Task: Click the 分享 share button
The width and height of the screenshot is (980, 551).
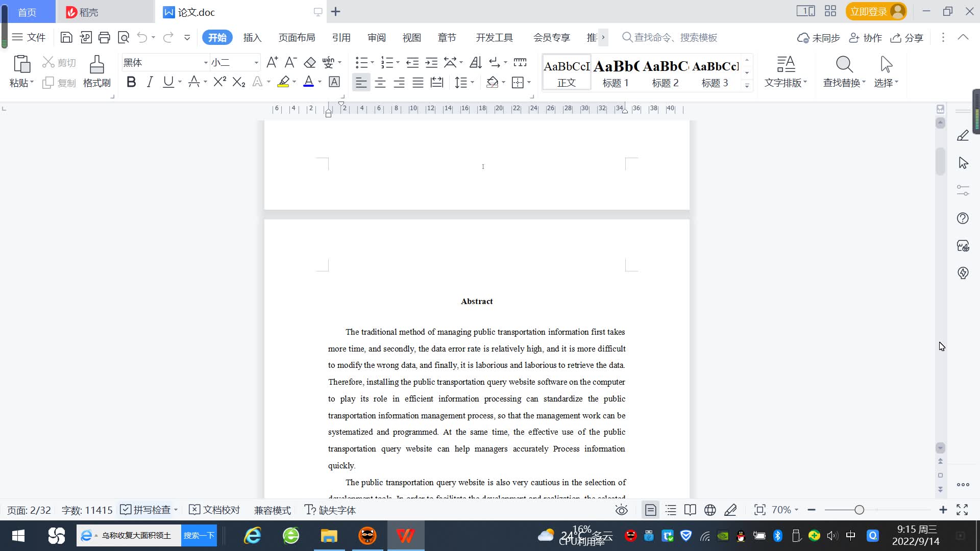Action: 907,37
